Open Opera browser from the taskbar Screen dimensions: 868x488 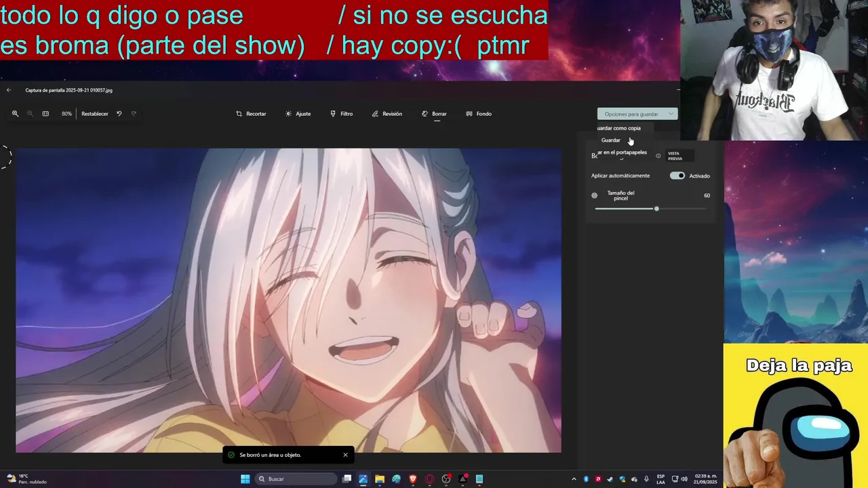click(x=429, y=479)
